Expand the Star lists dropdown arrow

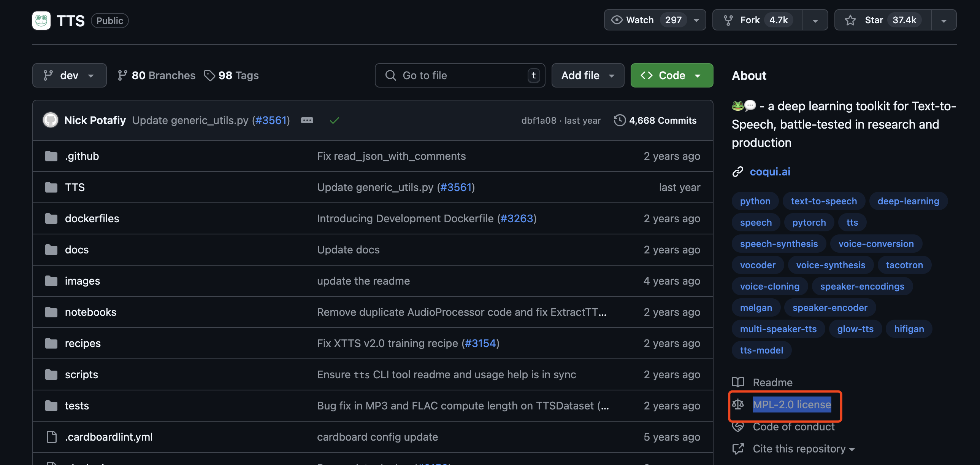tap(944, 21)
